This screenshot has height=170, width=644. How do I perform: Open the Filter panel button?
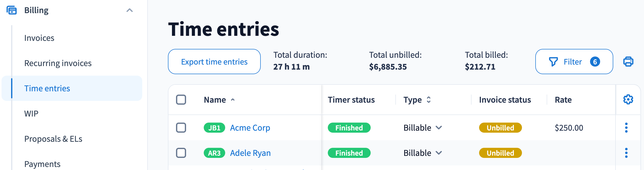click(x=574, y=62)
